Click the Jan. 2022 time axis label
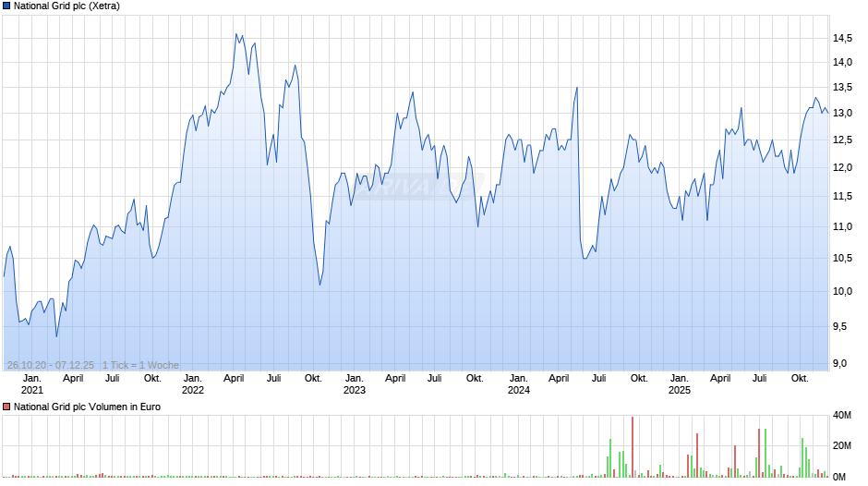This screenshot has width=868, height=486. pyautogui.click(x=193, y=384)
